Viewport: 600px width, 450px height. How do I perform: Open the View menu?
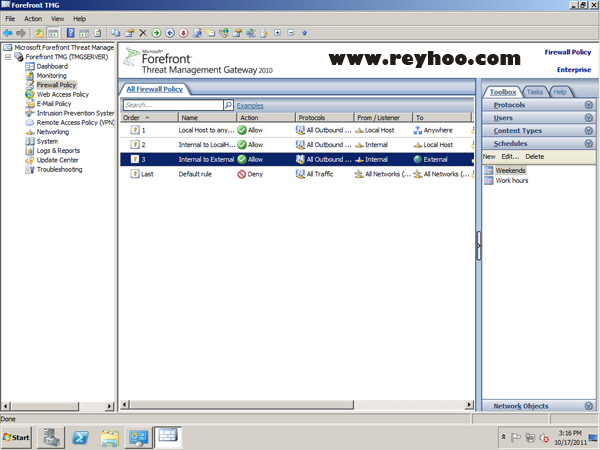click(57, 19)
